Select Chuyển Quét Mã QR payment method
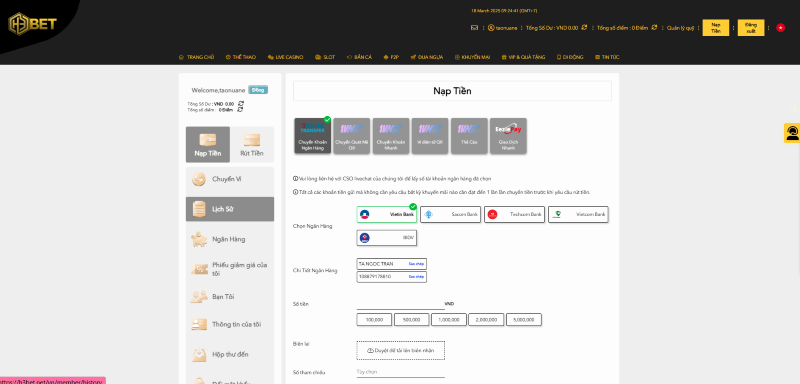The height and width of the screenshot is (384, 800). pos(352,136)
